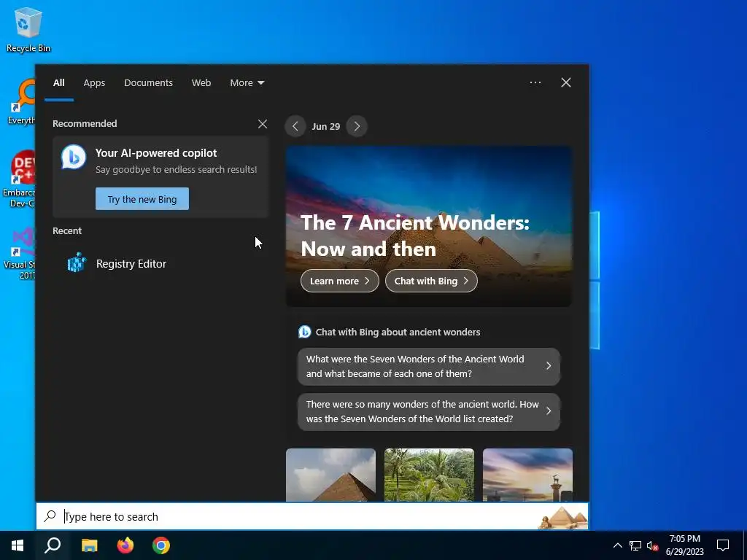Image resolution: width=747 pixels, height=560 pixels.
Task: Click the 7 Ancient Wonders banner headline
Action: [415, 236]
